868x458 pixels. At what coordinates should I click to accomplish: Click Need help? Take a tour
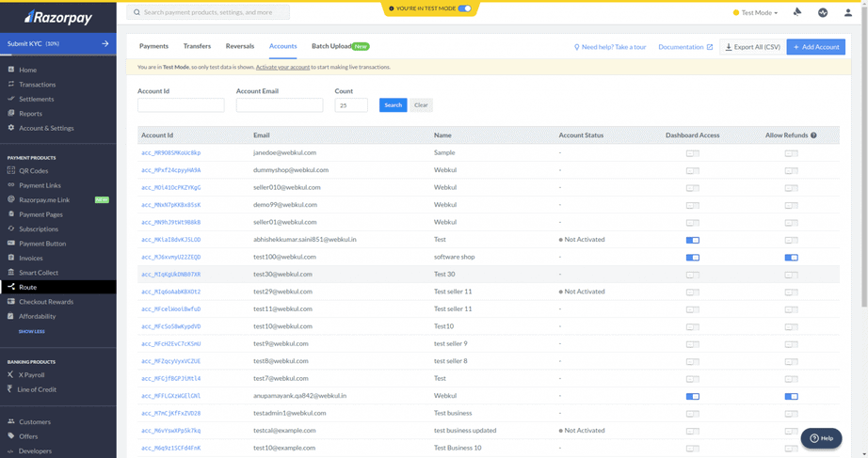pos(610,47)
